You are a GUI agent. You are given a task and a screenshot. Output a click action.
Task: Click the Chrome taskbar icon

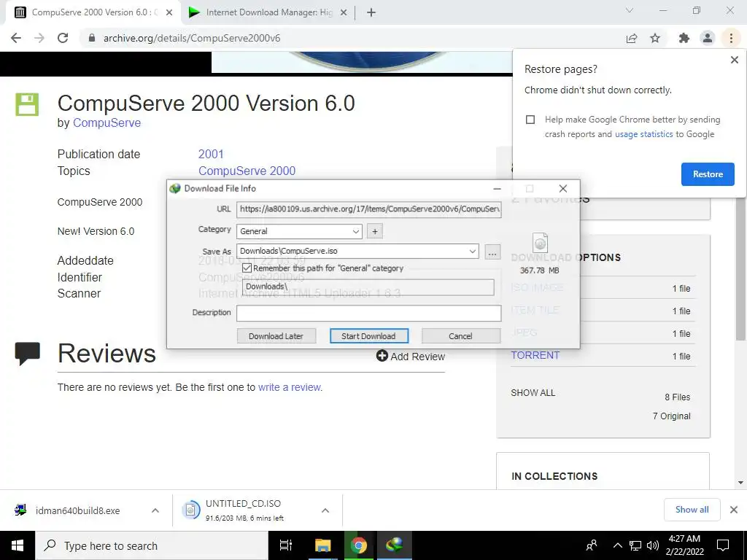359,545
